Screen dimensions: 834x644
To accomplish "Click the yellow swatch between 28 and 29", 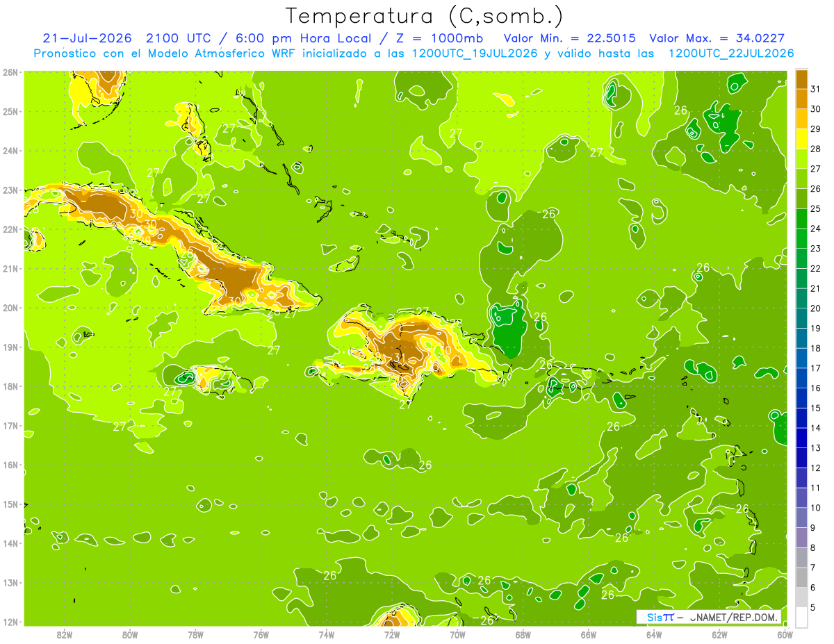I will point(801,139).
